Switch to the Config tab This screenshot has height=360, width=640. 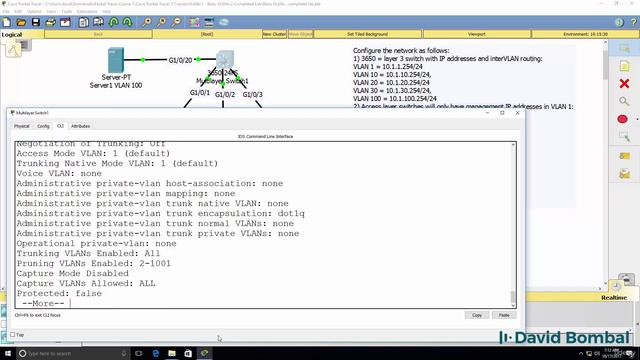coord(43,126)
